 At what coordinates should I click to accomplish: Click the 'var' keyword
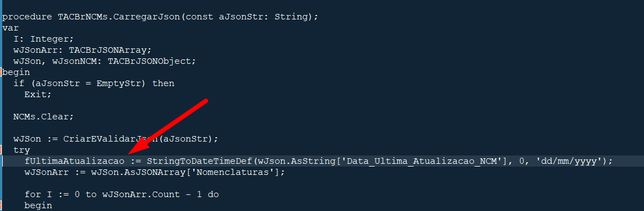[11, 28]
